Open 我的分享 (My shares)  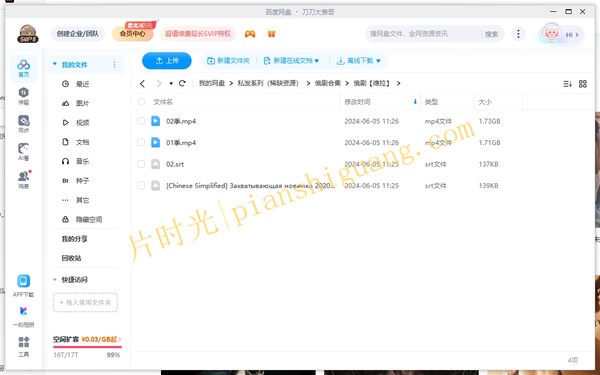tap(75, 239)
